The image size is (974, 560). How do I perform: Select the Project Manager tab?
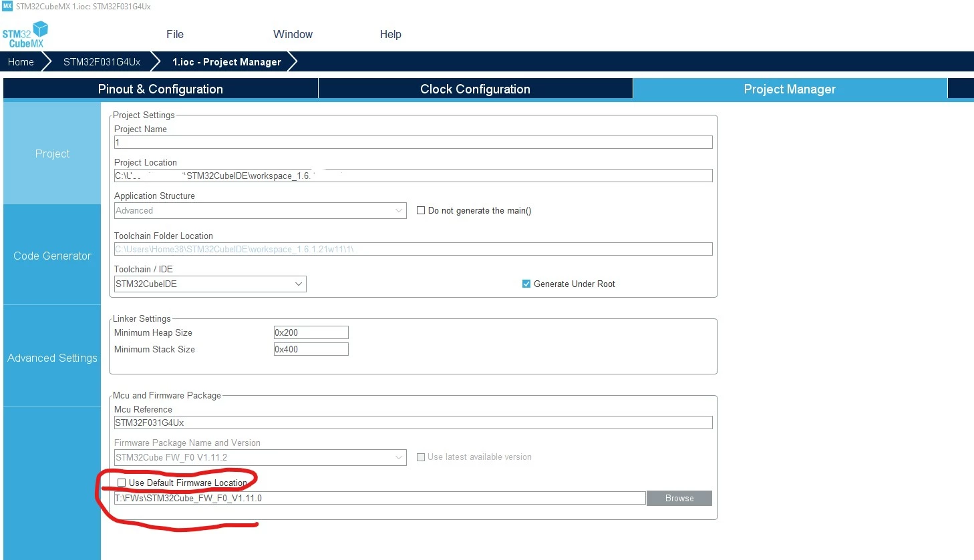[x=790, y=89]
